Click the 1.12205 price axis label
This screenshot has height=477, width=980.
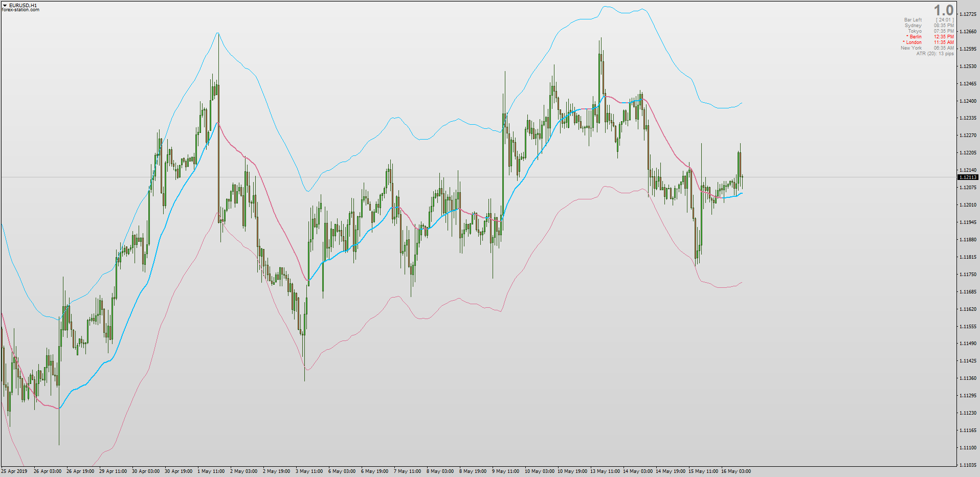(968, 153)
